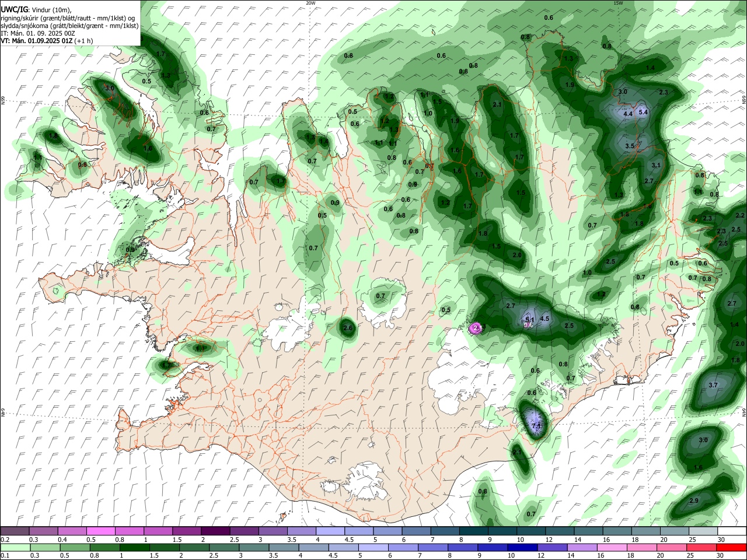Click the 5.4 precipitation value in the northeast
This screenshot has height=560, width=747.
(x=644, y=111)
